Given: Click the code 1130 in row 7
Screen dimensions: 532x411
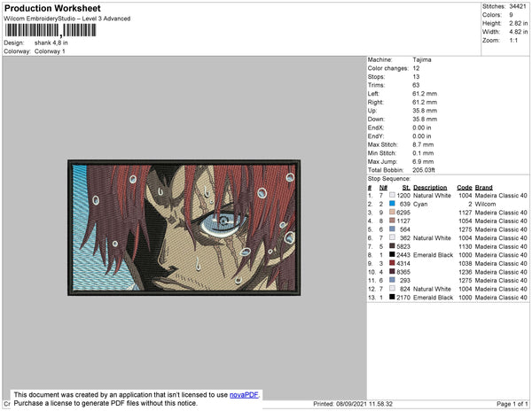Looking at the screenshot, I should (x=465, y=246).
